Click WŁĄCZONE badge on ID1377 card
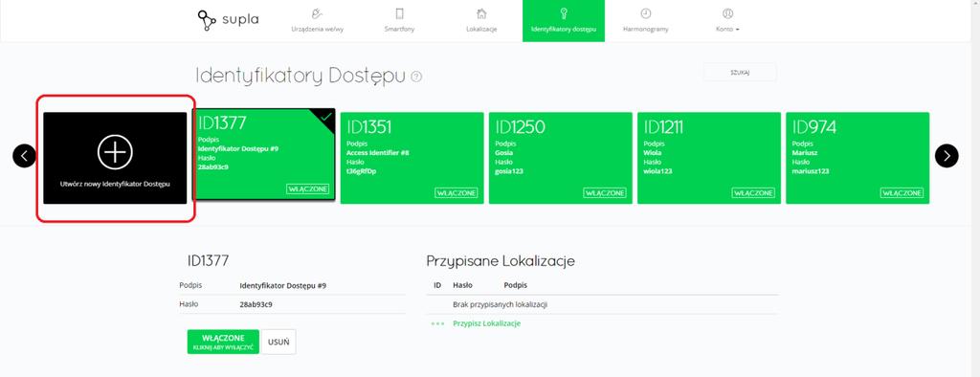980x377 pixels. click(x=308, y=188)
